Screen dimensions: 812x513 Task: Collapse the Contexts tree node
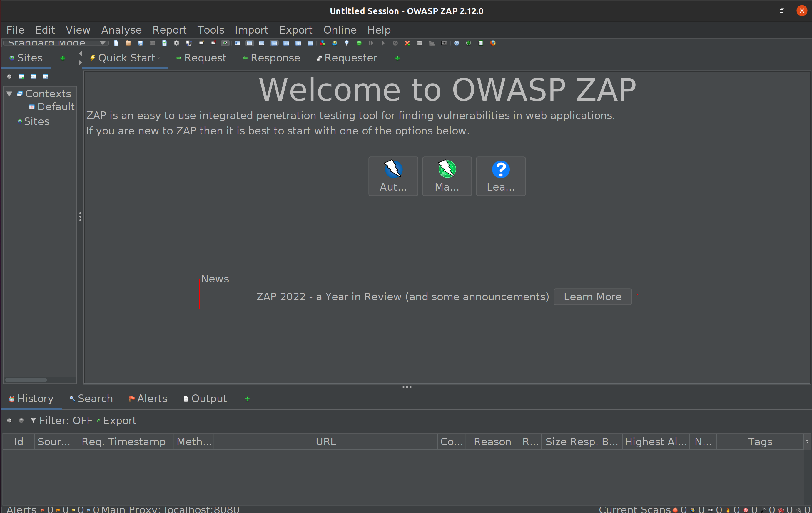9,94
